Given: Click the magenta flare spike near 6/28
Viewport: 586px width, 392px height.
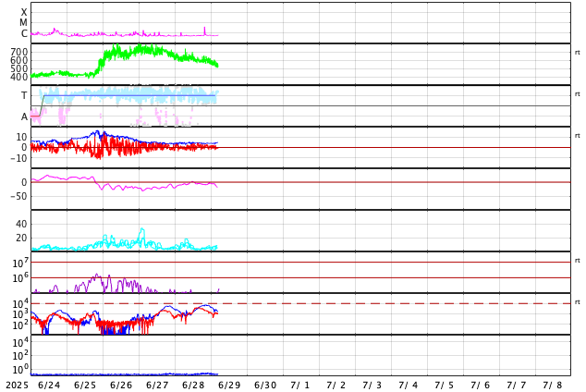Looking at the screenshot, I should (x=204, y=29).
